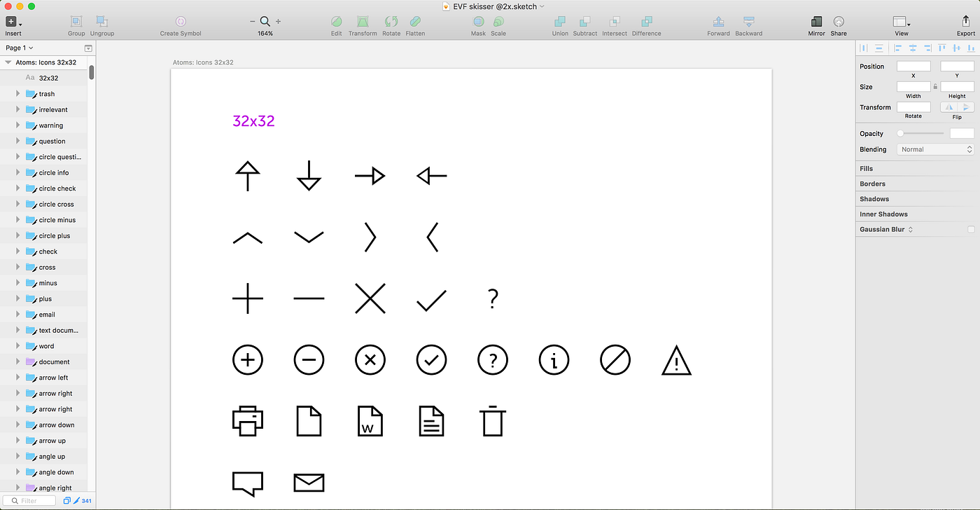Click the Export toolbar icon

966,22
